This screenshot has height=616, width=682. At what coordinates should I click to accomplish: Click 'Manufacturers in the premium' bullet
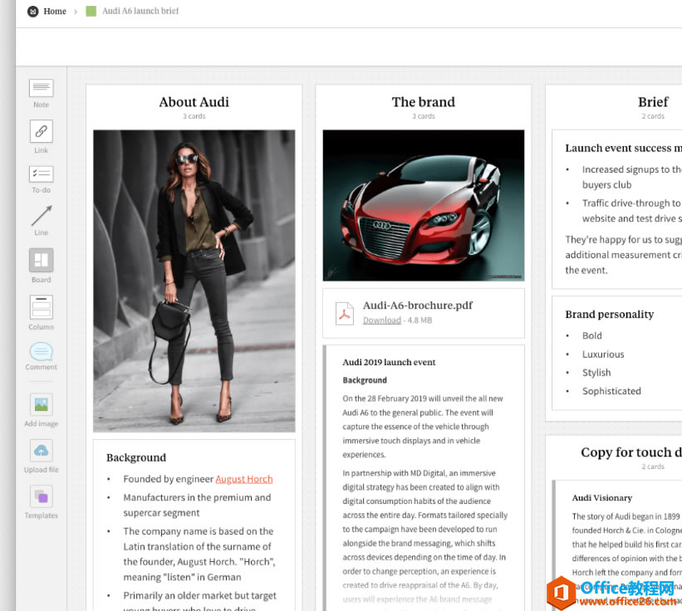[x=197, y=505]
